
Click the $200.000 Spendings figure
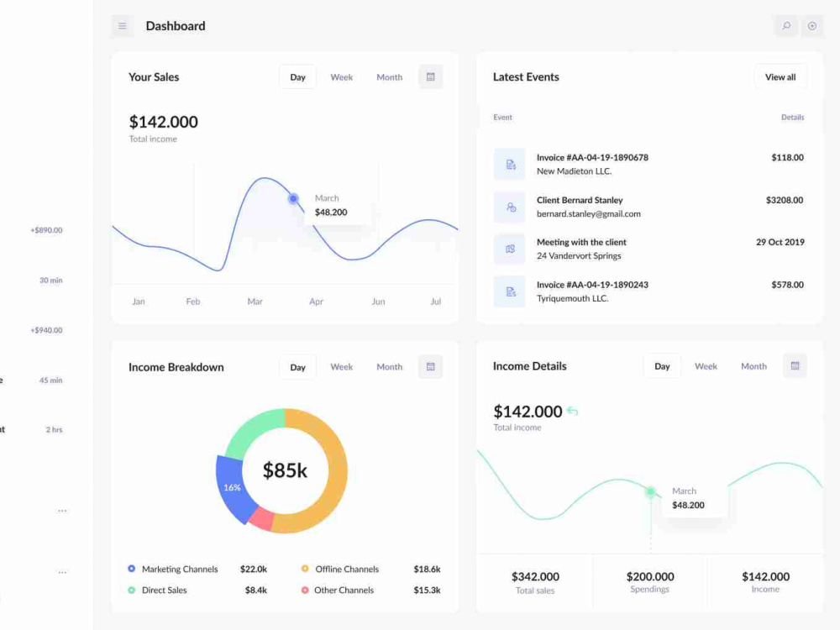(650, 576)
